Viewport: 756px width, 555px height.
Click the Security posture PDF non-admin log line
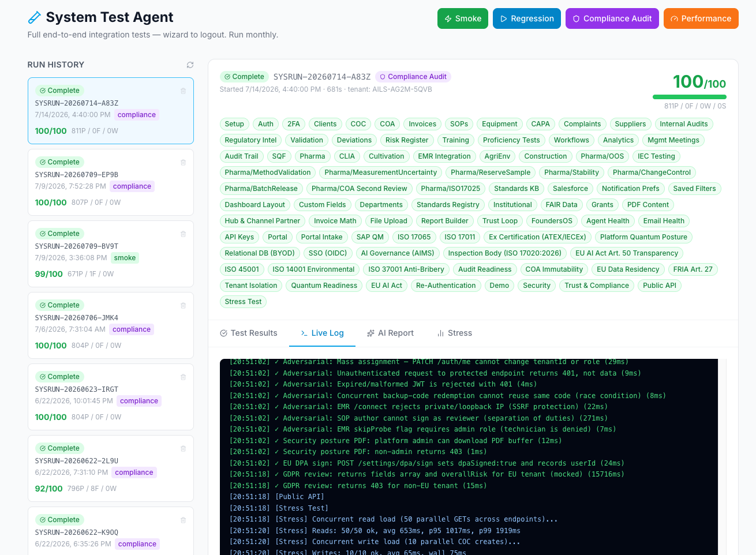click(x=358, y=452)
